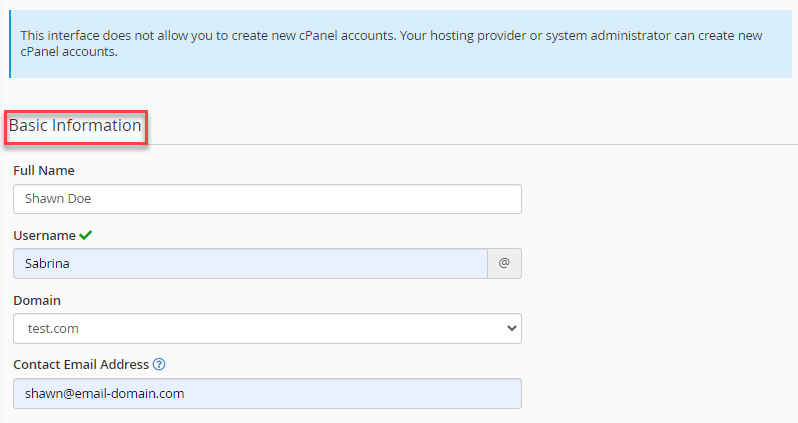798x423 pixels.
Task: Open the Domain select box showing test.com
Action: (267, 329)
